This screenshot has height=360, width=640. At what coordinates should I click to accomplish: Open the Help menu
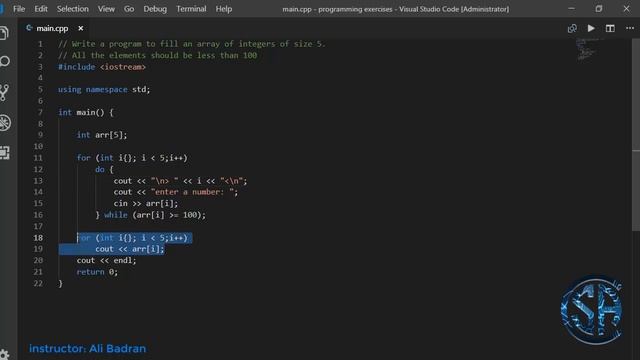point(224,9)
